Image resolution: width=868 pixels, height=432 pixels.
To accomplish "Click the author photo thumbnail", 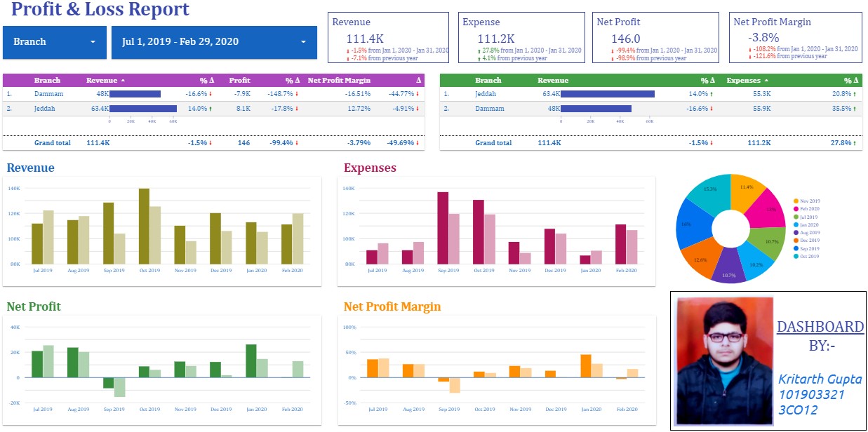I will click(x=724, y=361).
